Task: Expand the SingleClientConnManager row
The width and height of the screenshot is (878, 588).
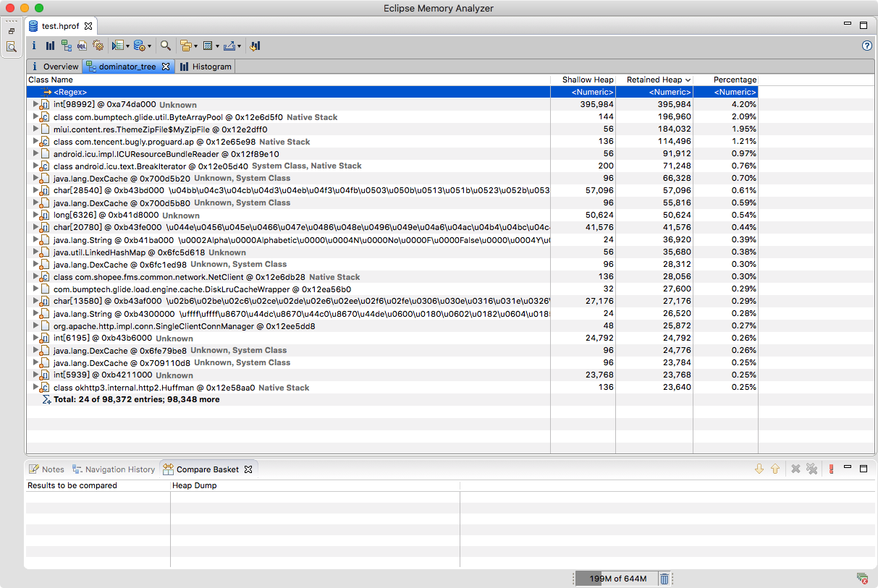Action: click(35, 325)
